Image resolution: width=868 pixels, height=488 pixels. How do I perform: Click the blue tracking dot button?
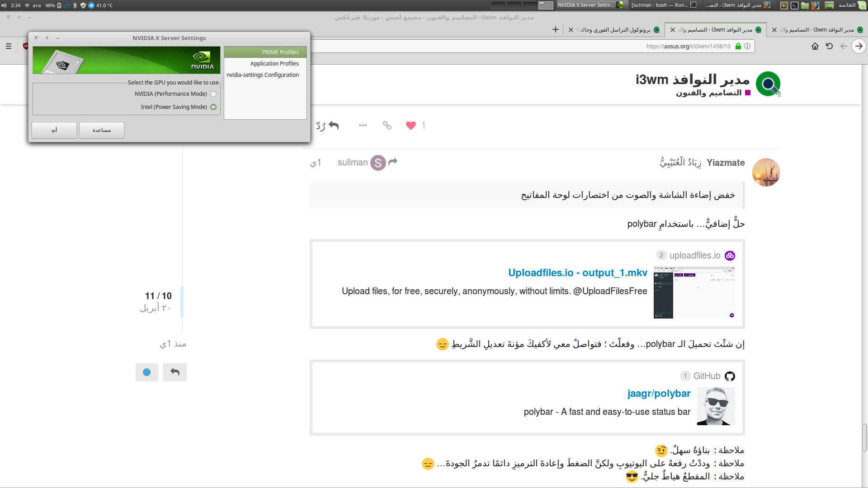click(x=146, y=372)
